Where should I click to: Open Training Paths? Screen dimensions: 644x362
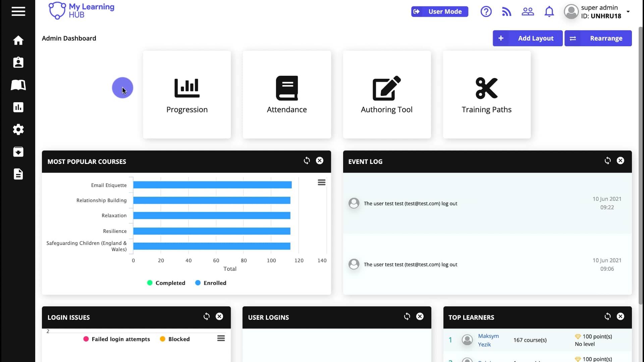[486, 94]
